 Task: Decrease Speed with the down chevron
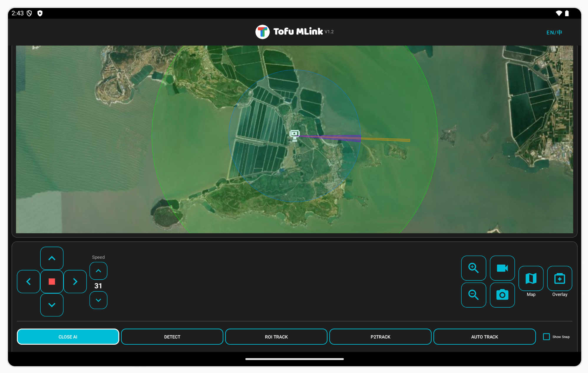pos(98,300)
